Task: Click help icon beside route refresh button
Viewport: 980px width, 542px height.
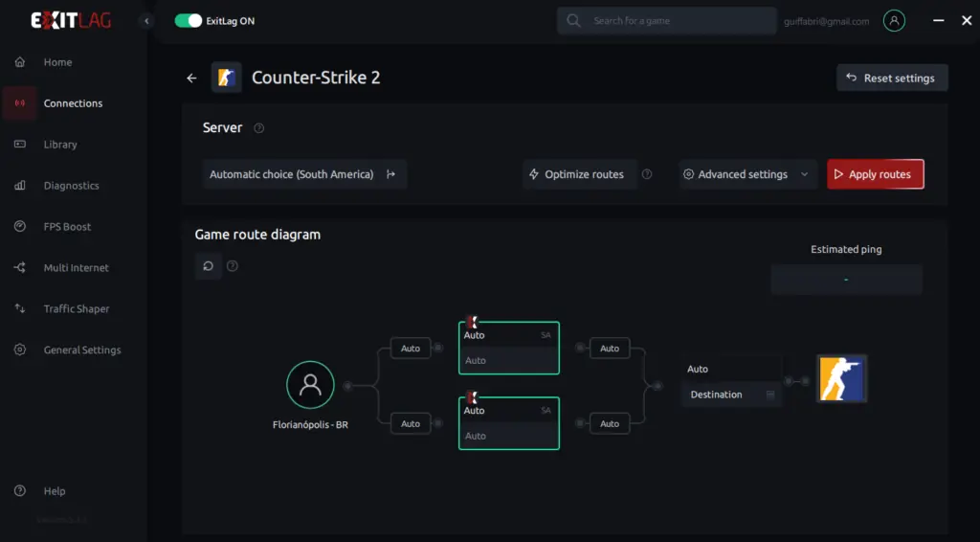Action: [233, 266]
